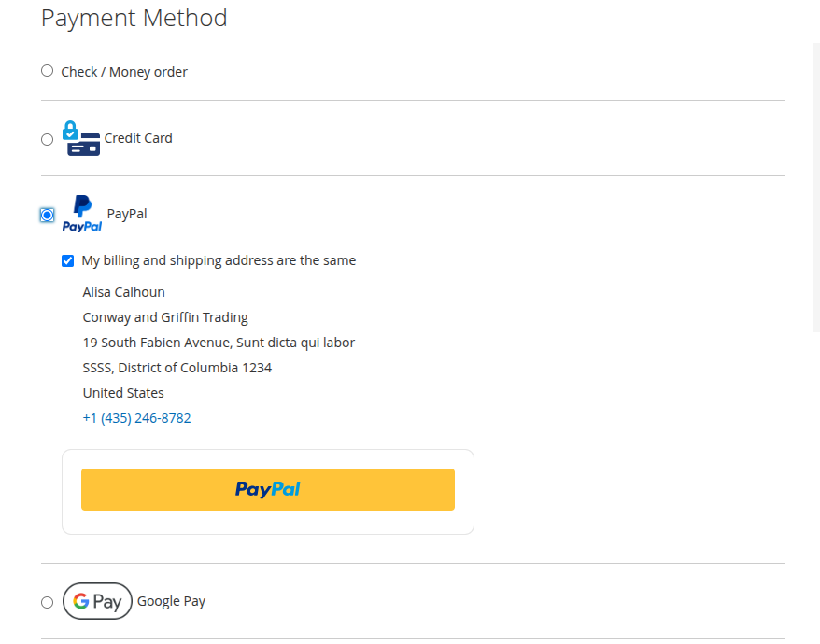The width and height of the screenshot is (820, 644).
Task: Click the vertical scrollbar on the right
Action: coord(816,187)
